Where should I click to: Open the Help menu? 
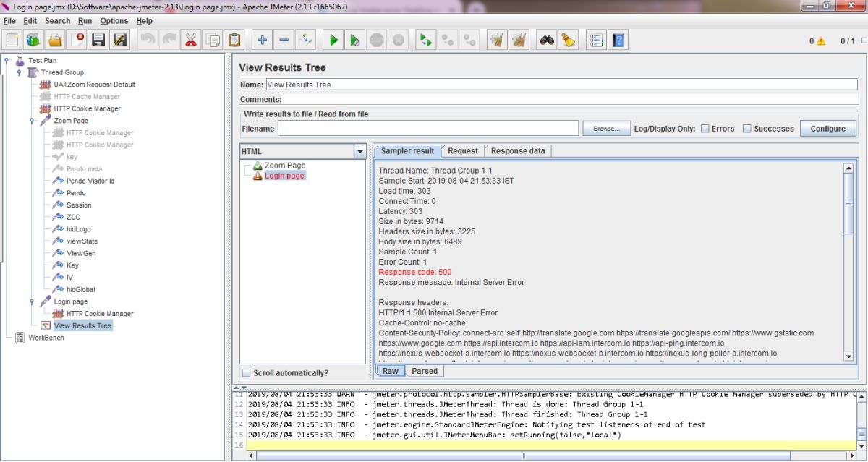[145, 21]
